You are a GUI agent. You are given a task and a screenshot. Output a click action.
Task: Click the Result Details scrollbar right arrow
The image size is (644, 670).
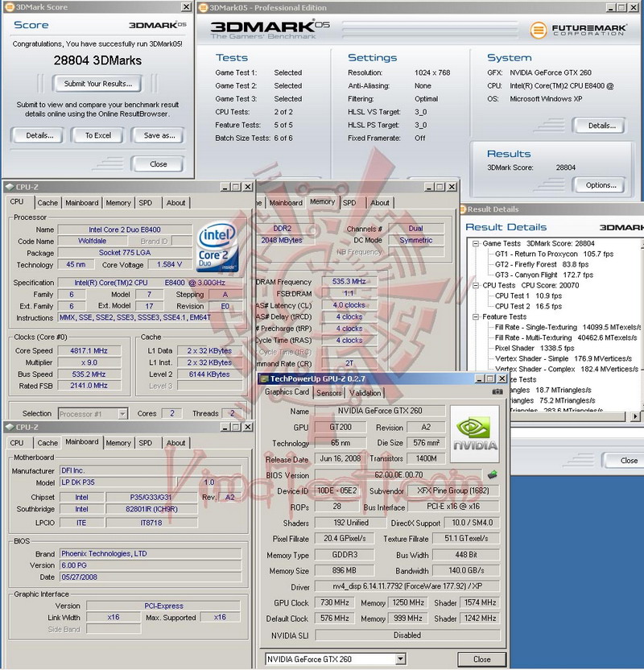coord(635,416)
